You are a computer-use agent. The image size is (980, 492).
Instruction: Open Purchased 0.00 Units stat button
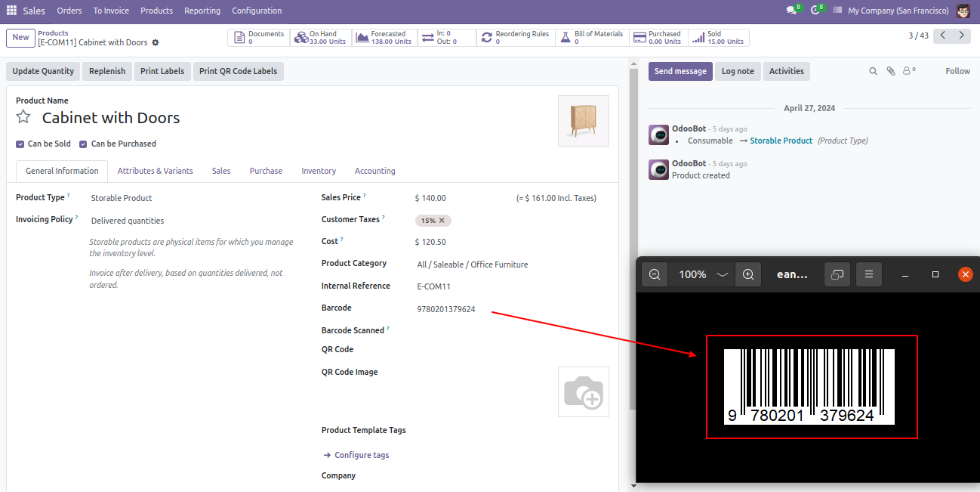click(x=658, y=38)
